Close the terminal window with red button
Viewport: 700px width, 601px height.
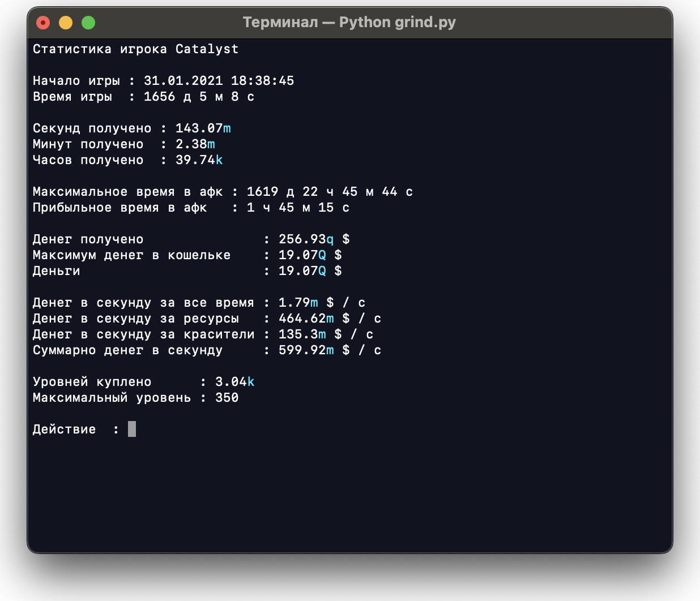click(x=43, y=23)
